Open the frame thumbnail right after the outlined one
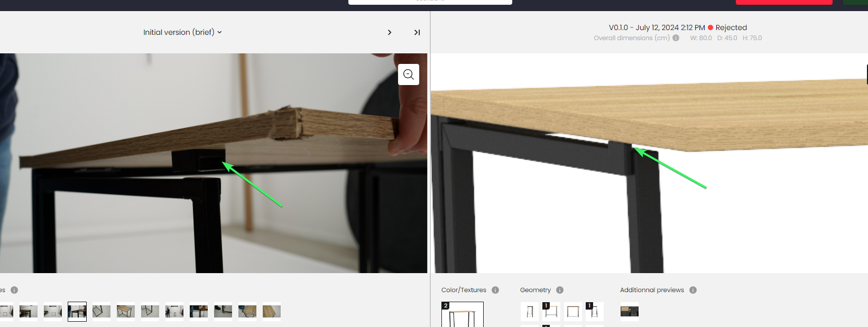Screen dimensions: 868x327 pos(101,312)
